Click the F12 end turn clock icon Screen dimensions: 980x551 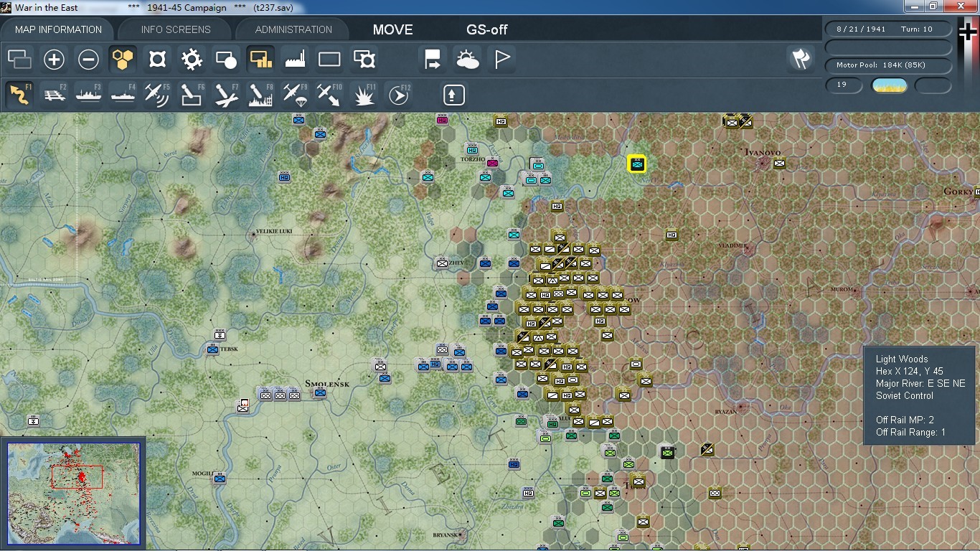(398, 95)
